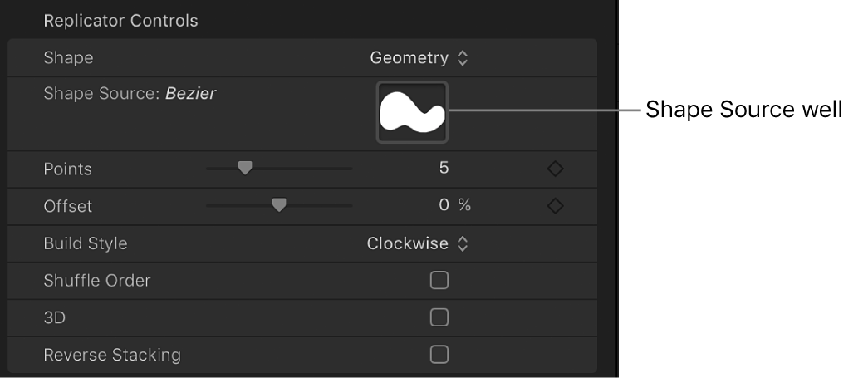This screenshot has height=378, width=868.
Task: Add a keyframe with the Points diamond icon
Action: (556, 169)
